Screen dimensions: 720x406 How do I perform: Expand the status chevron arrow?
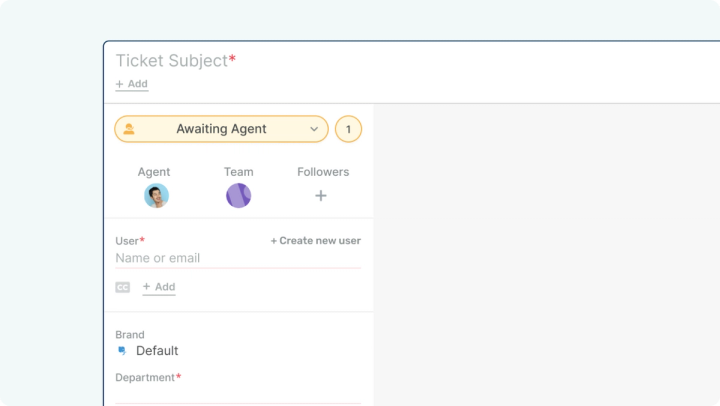coord(313,129)
